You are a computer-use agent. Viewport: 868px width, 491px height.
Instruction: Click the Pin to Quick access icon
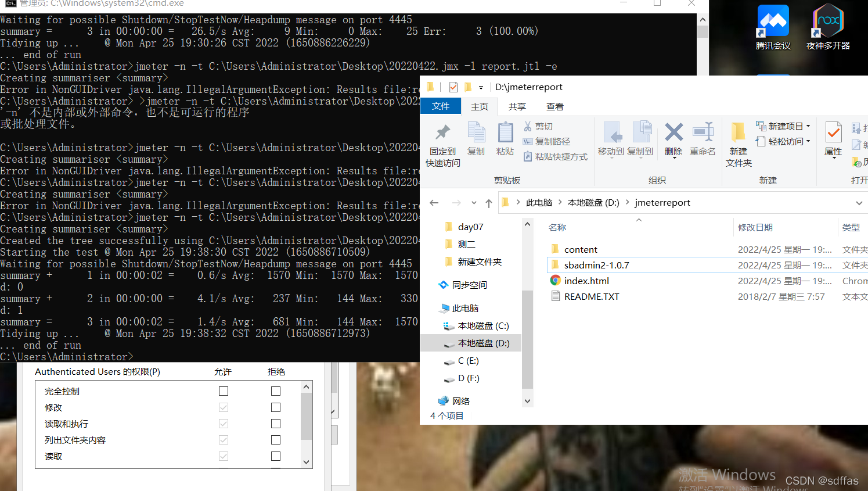(443, 132)
